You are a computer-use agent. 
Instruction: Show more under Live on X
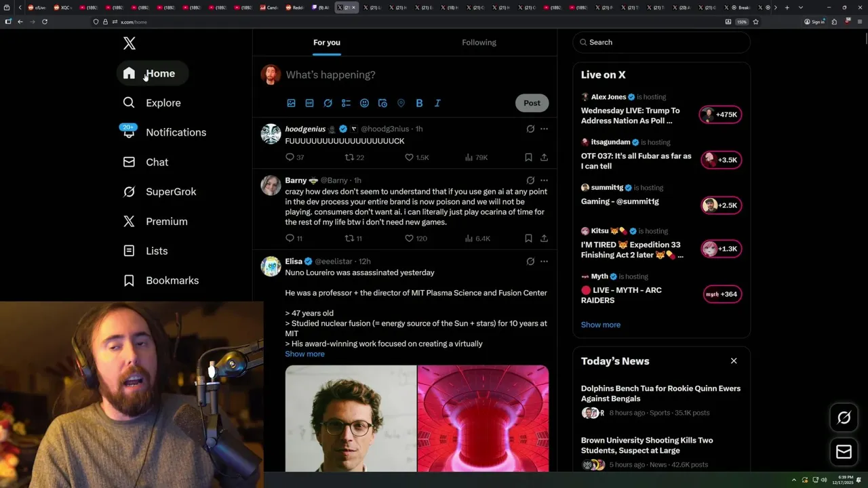pyautogui.click(x=601, y=325)
